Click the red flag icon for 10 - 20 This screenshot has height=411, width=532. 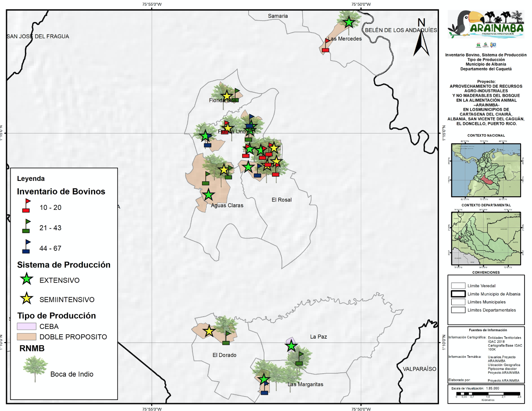coord(27,205)
